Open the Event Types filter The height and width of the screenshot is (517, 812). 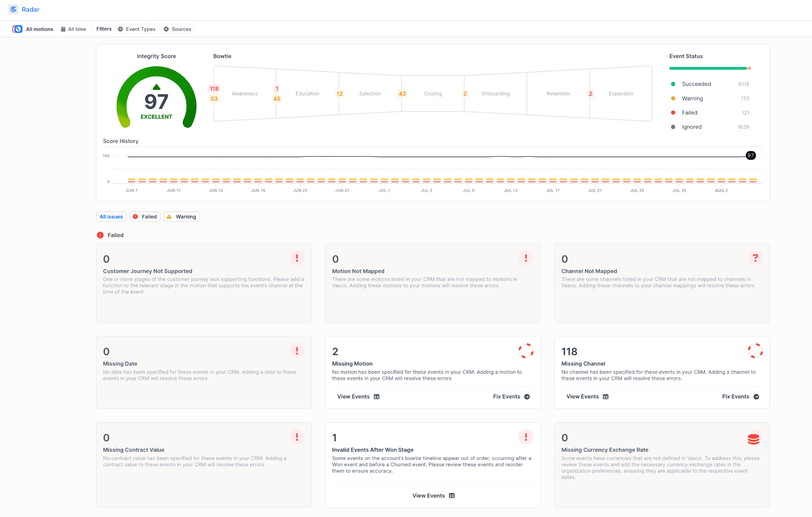point(136,29)
